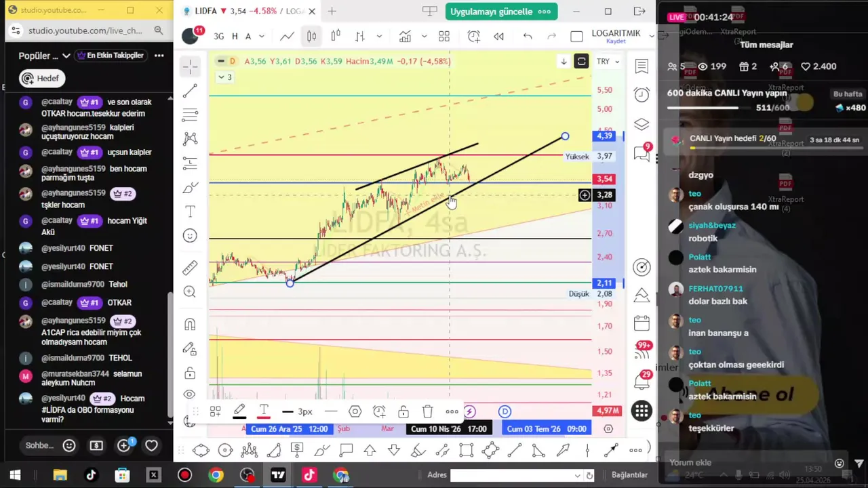
Task: Open TradingView from the Windows taskbar
Action: [278, 475]
